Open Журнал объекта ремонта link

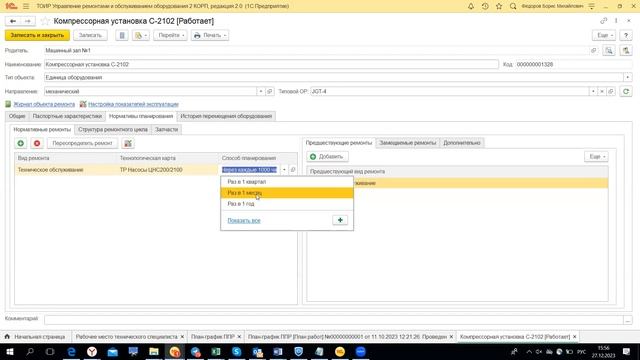click(x=44, y=104)
